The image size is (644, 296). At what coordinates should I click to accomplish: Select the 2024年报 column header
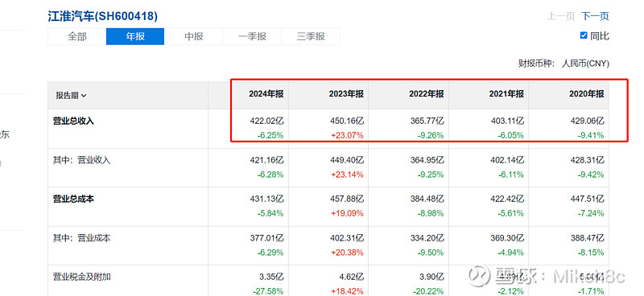pyautogui.click(x=266, y=94)
